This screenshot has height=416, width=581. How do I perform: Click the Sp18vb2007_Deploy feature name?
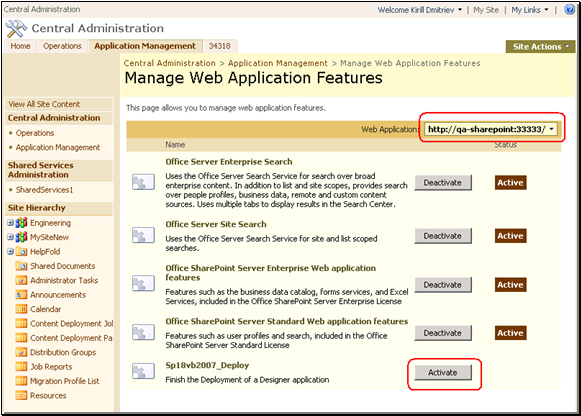207,365
